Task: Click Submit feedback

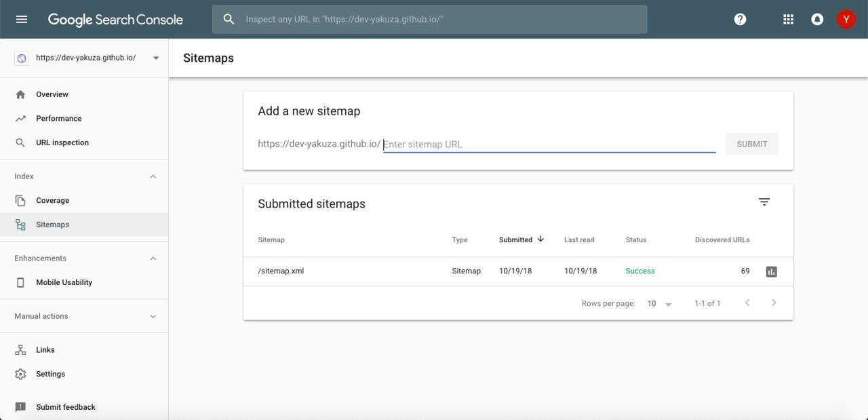Action: 66,407
